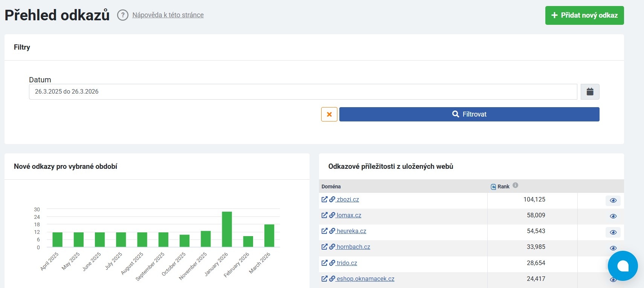Click the help question mark icon
The image size is (644, 288).
tap(122, 15)
